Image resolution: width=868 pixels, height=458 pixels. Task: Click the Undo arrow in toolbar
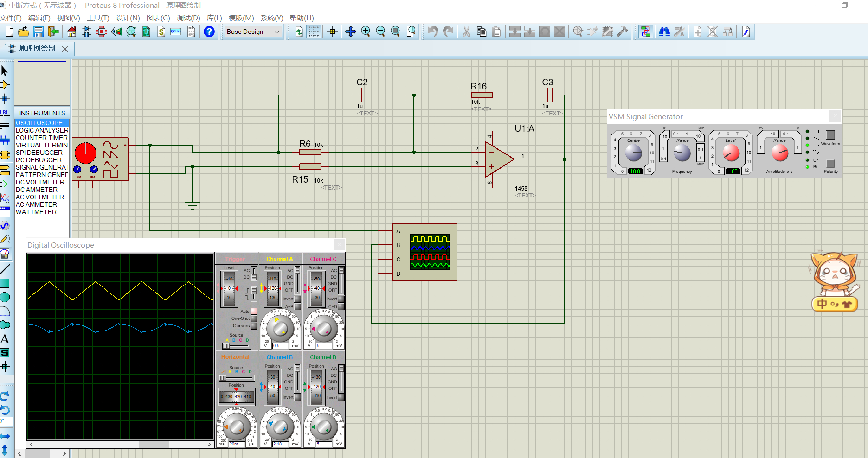[433, 32]
